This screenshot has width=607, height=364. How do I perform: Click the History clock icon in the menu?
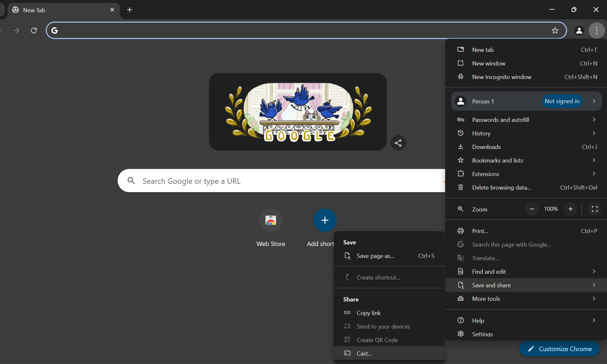461,133
